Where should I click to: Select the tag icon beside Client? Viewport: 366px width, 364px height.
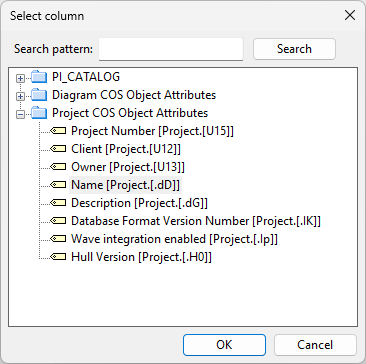point(58,149)
